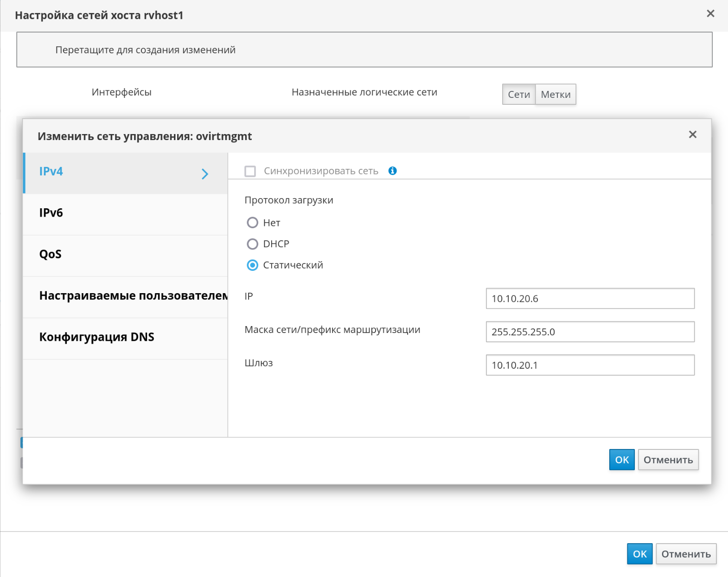
Task: Choose the Статический boot protocol
Action: [252, 265]
